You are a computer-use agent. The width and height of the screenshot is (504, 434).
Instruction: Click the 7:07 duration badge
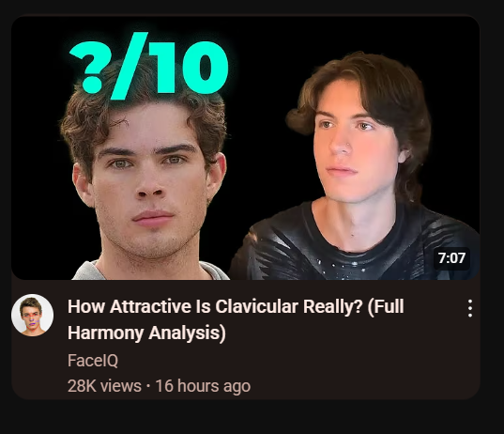[x=451, y=258]
